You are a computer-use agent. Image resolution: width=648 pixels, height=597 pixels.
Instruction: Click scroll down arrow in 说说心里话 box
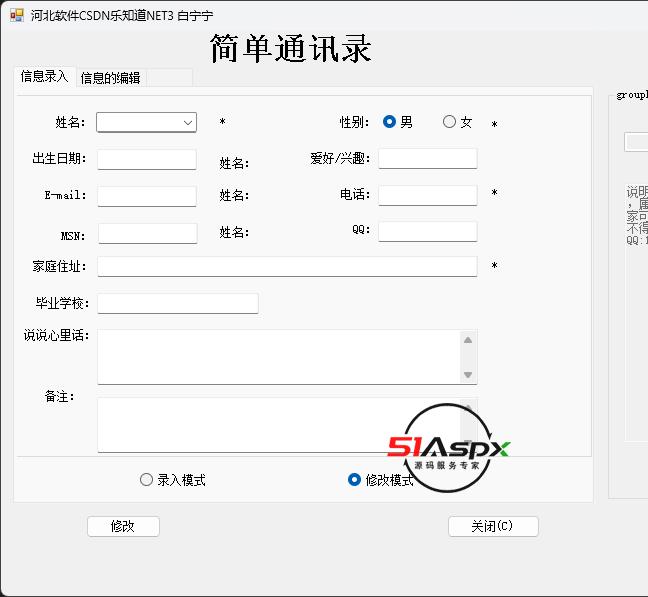pyautogui.click(x=468, y=375)
